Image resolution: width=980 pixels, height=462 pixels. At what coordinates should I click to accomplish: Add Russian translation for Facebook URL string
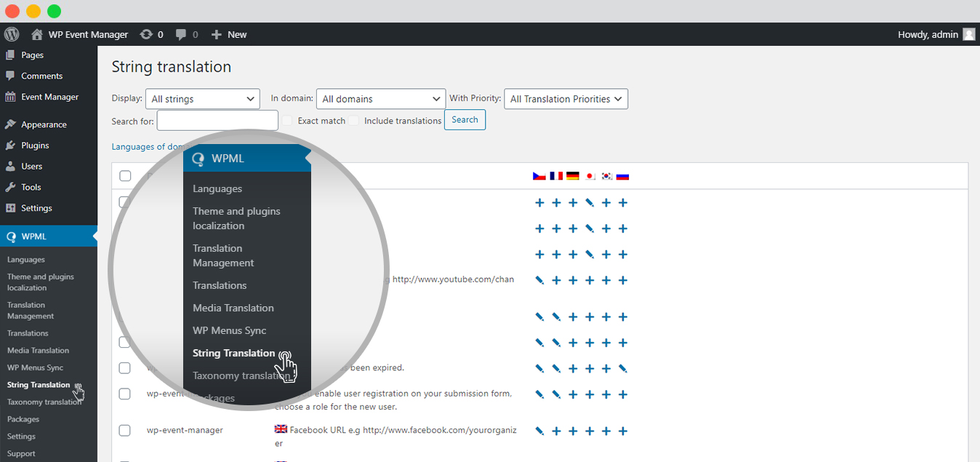pos(622,431)
